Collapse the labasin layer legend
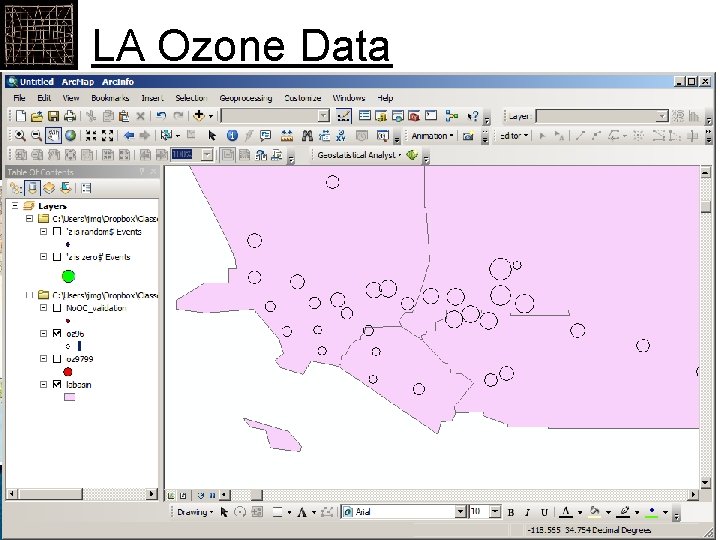The image size is (720, 540). point(44,384)
